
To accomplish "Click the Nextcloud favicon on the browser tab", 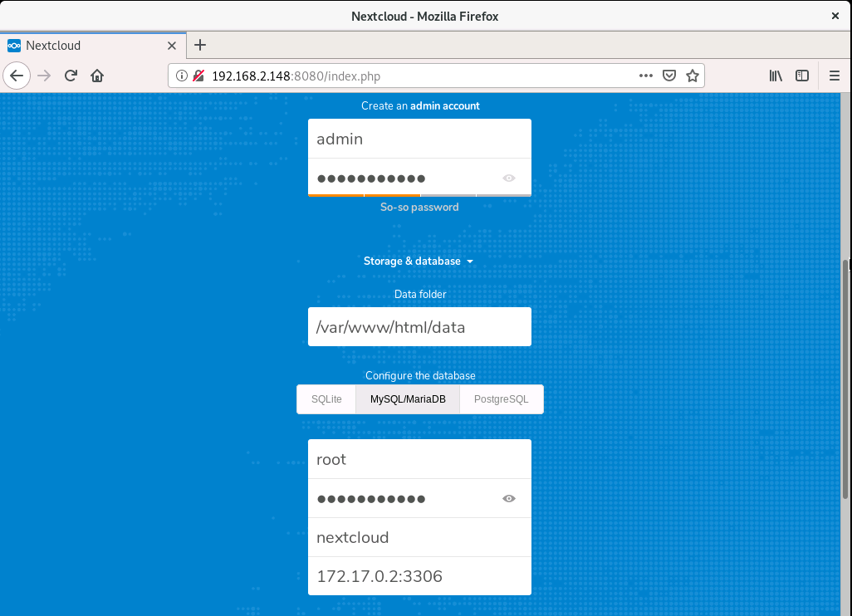I will (12, 46).
